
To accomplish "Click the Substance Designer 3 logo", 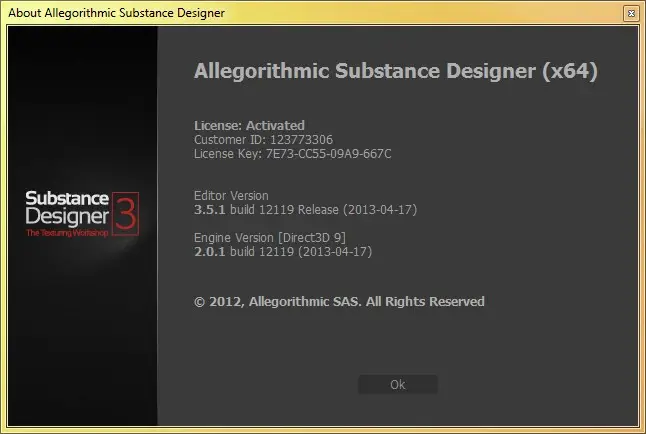I will coord(82,213).
